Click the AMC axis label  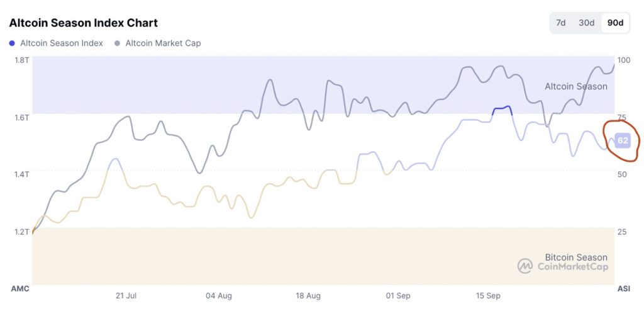tap(20, 289)
